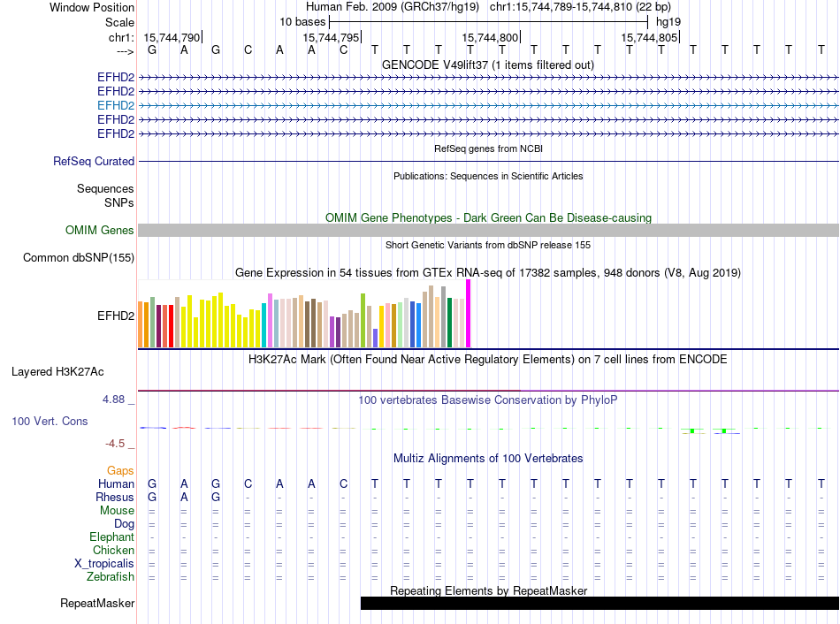Open the RefSeq Curated track label
This screenshot has width=840, height=624.
(x=94, y=162)
